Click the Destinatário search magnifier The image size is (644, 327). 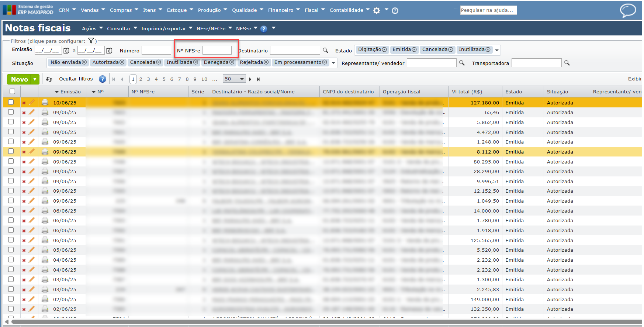pos(325,50)
